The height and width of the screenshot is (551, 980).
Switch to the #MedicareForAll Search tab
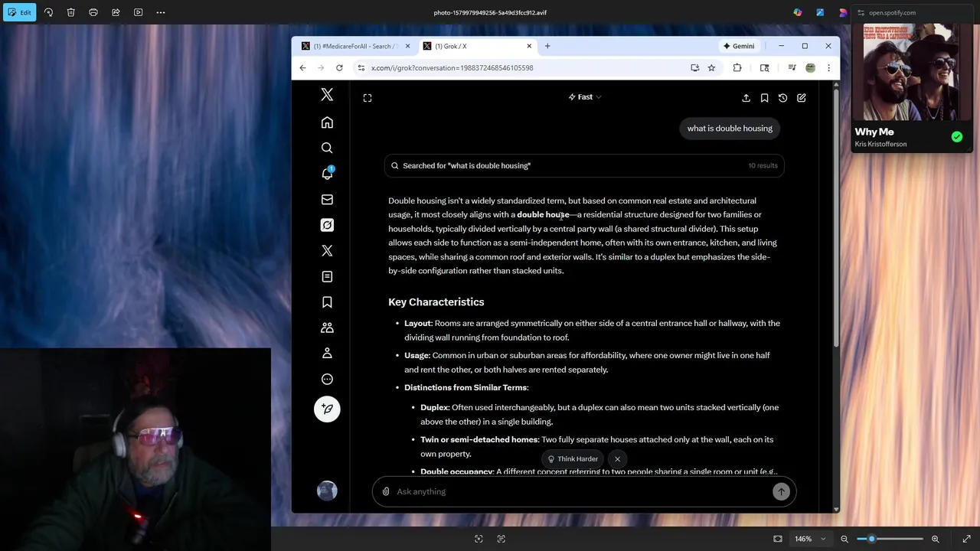(356, 46)
